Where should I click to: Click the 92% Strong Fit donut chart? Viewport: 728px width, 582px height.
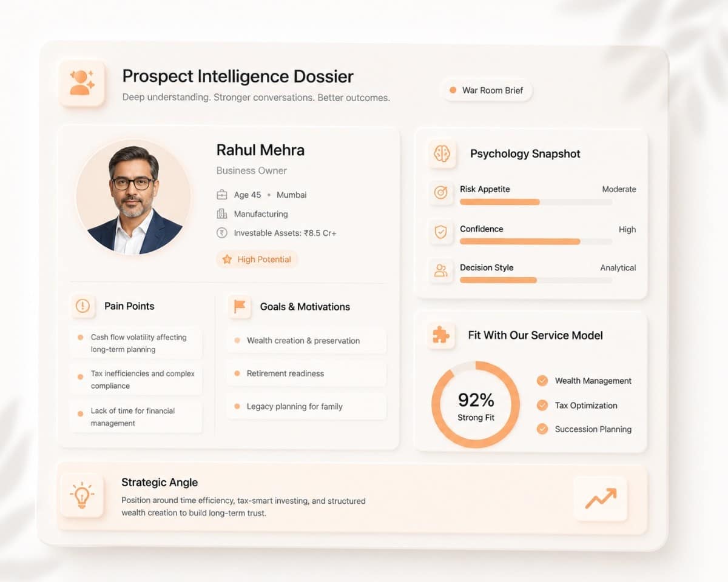(x=476, y=404)
